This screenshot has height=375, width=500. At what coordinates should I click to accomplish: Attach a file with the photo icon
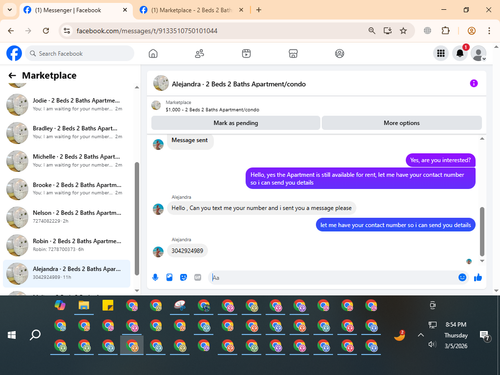pyautogui.click(x=169, y=277)
